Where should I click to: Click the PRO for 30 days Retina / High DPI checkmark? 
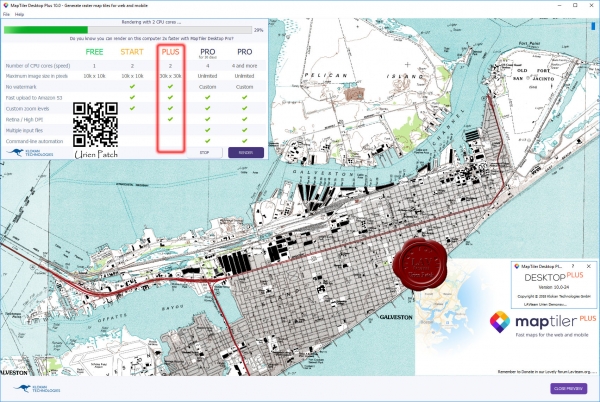coord(207,119)
